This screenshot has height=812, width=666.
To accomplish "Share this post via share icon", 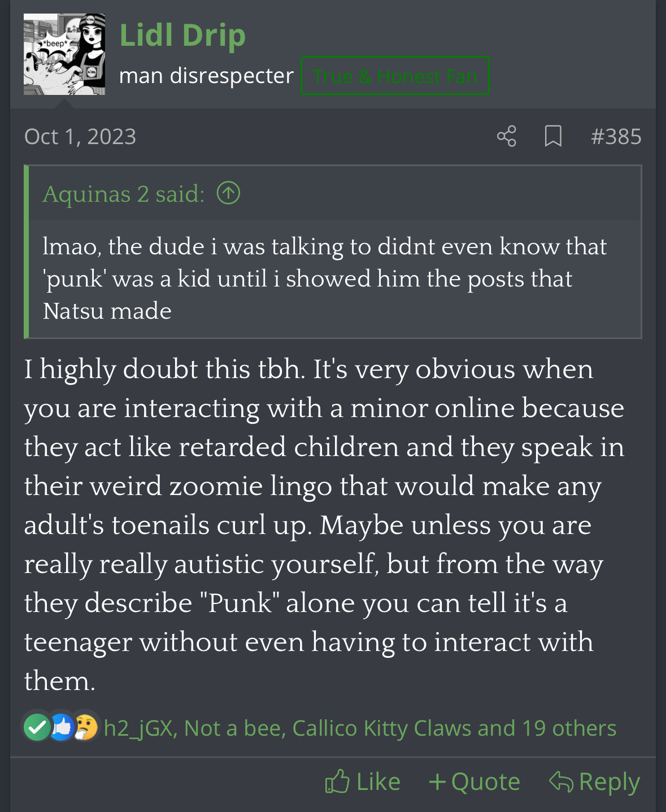I will click(x=507, y=136).
